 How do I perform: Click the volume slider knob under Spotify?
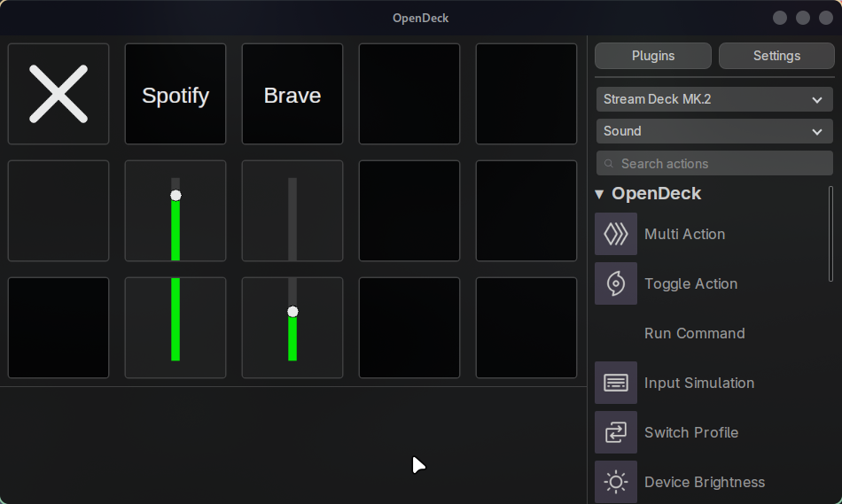tap(175, 196)
